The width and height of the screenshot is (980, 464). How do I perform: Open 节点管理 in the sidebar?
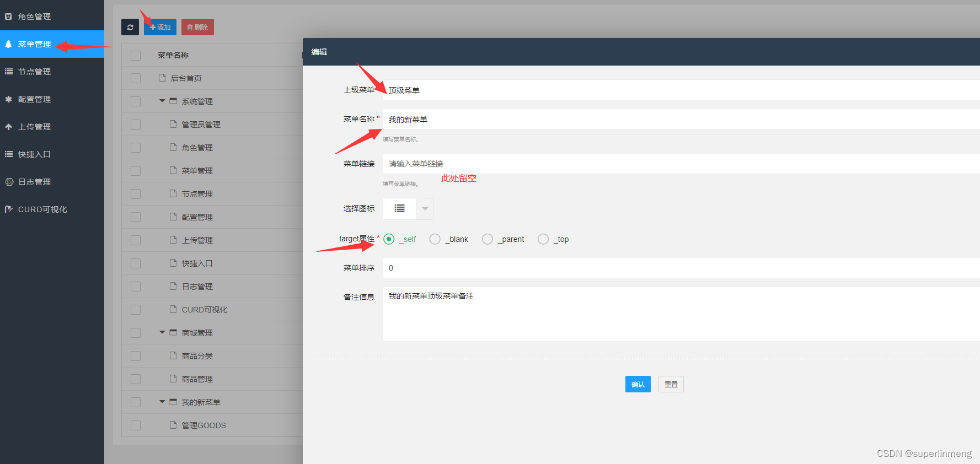tap(52, 72)
